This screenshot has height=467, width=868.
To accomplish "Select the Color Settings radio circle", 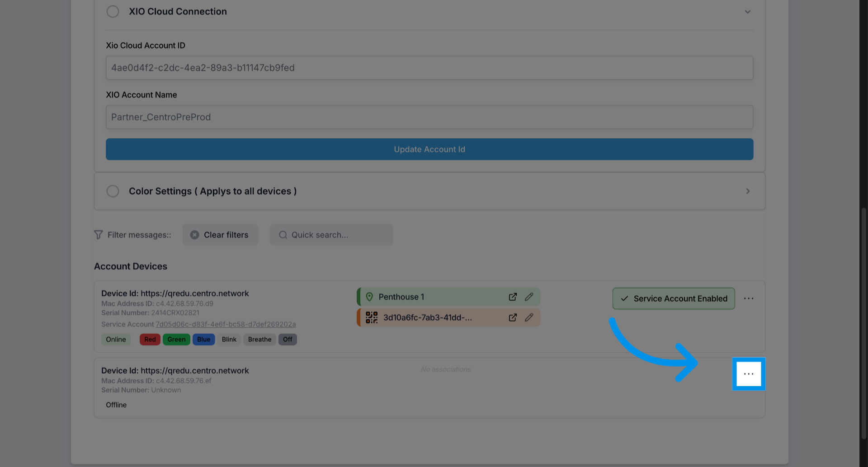I will pos(113,191).
